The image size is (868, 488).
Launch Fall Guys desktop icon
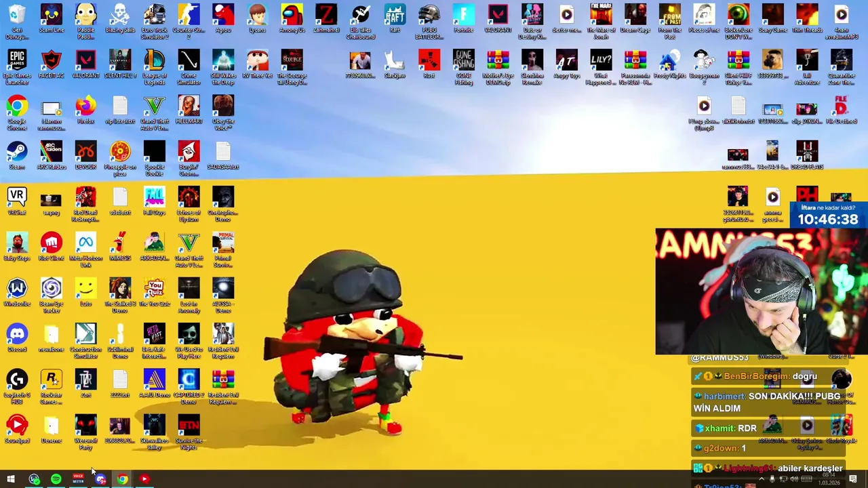click(x=155, y=201)
